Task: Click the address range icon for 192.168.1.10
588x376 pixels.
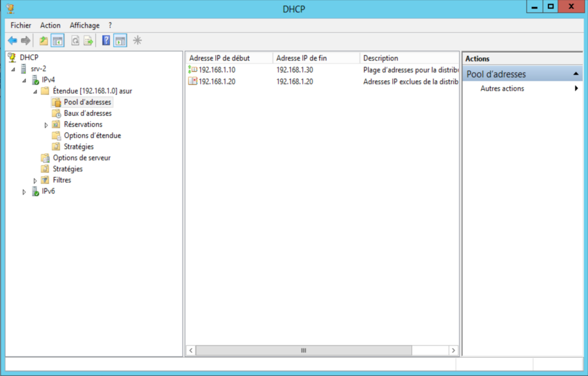Action: tap(192, 70)
